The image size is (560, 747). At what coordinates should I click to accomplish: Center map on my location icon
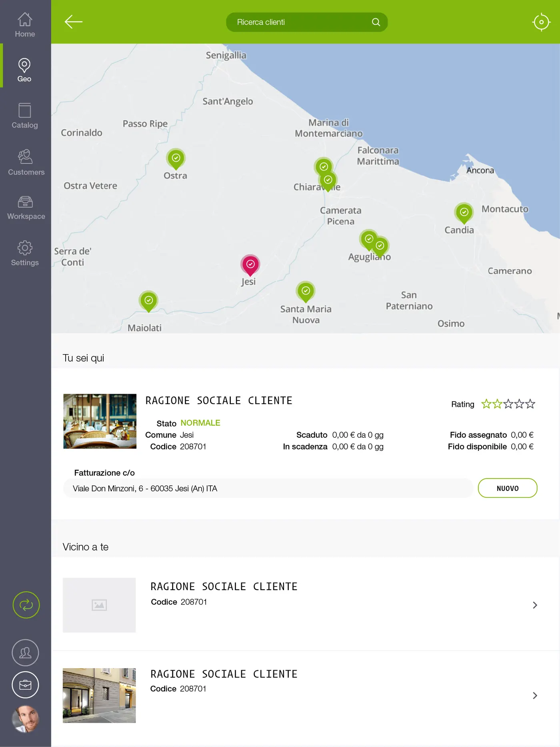(541, 22)
